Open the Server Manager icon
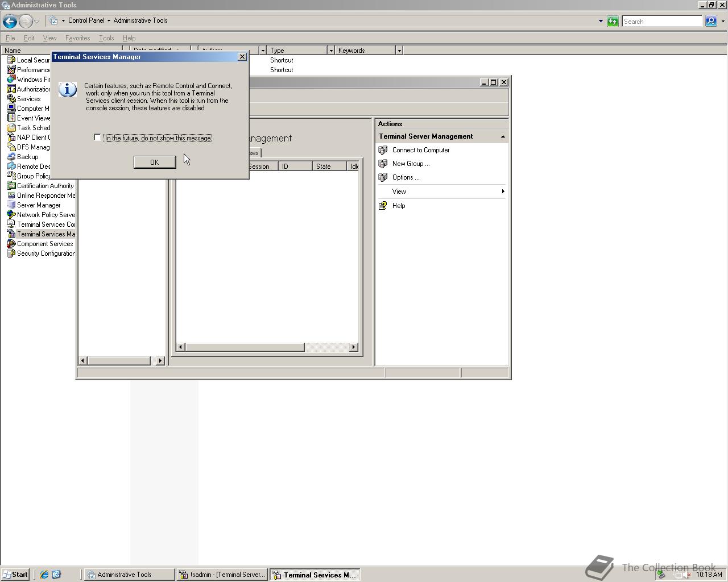This screenshot has width=728, height=582. click(11, 205)
